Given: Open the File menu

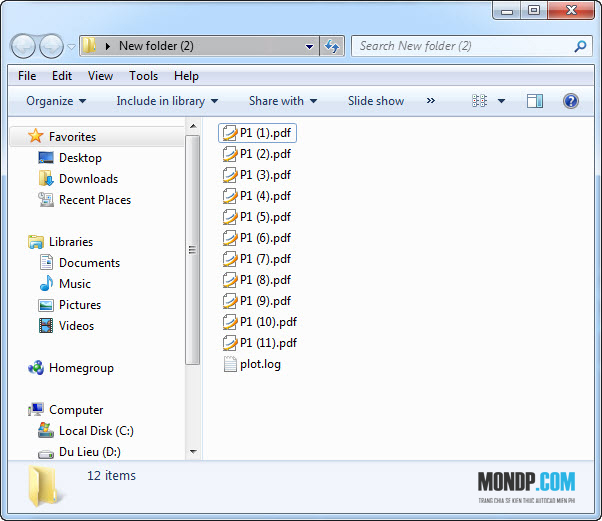Looking at the screenshot, I should [27, 76].
